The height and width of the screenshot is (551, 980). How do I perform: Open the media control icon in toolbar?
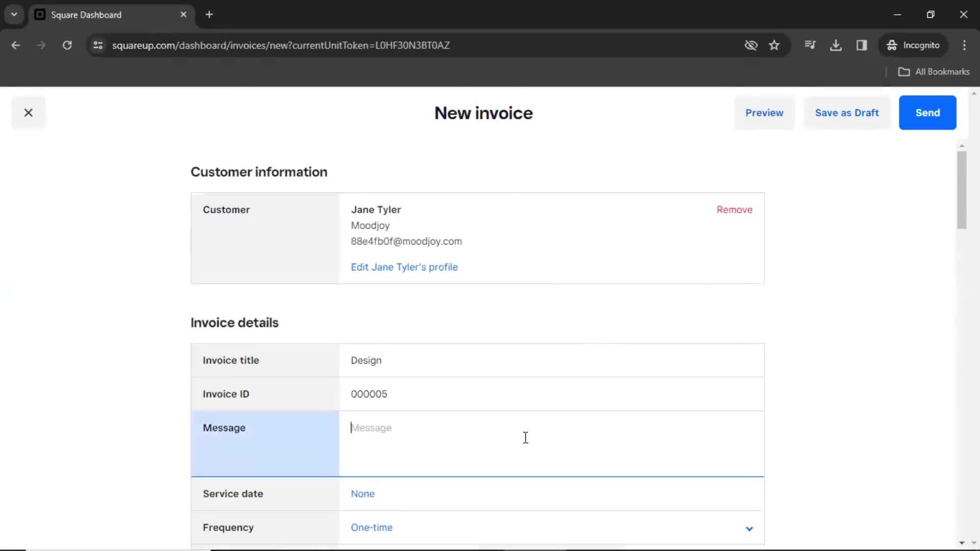[x=810, y=45]
